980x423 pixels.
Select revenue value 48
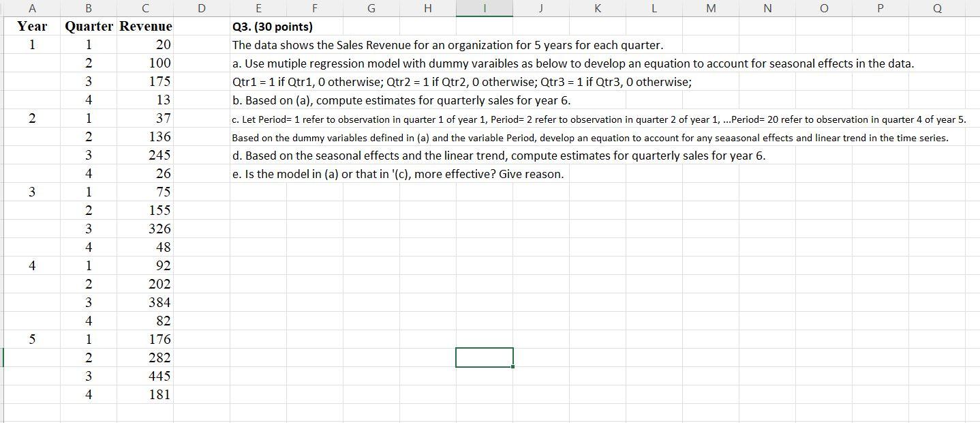tap(145, 247)
